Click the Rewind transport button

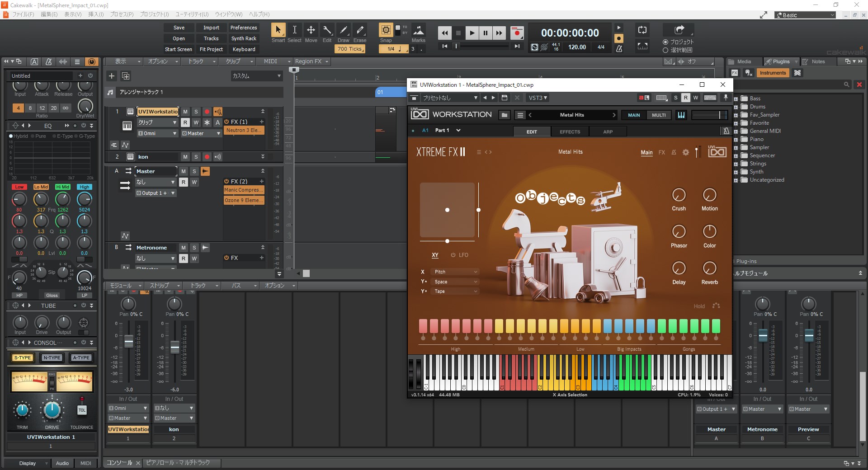tap(445, 33)
